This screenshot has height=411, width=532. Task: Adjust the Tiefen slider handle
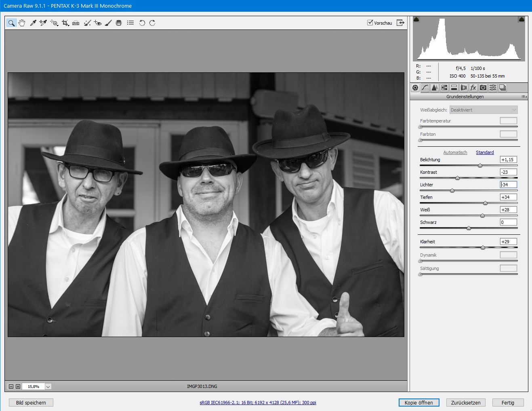pyautogui.click(x=485, y=203)
